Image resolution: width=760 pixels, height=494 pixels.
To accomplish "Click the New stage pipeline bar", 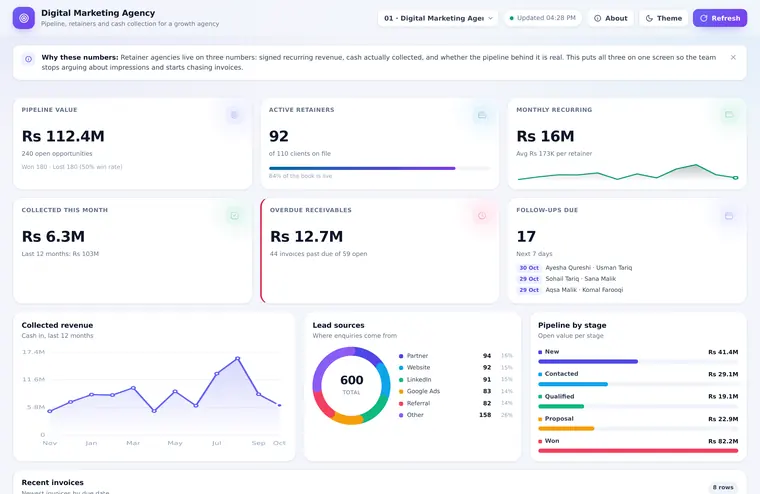I will coord(638,362).
